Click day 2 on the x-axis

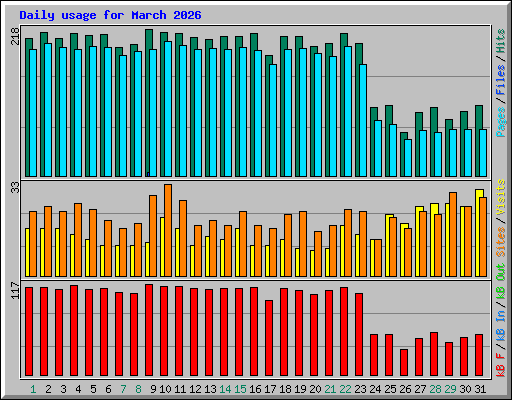(x=48, y=389)
